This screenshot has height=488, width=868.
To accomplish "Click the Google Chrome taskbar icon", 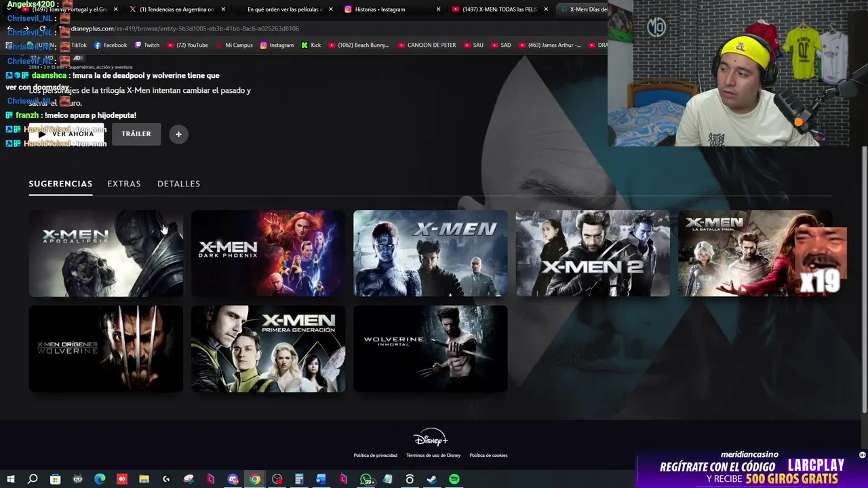I will point(255,479).
